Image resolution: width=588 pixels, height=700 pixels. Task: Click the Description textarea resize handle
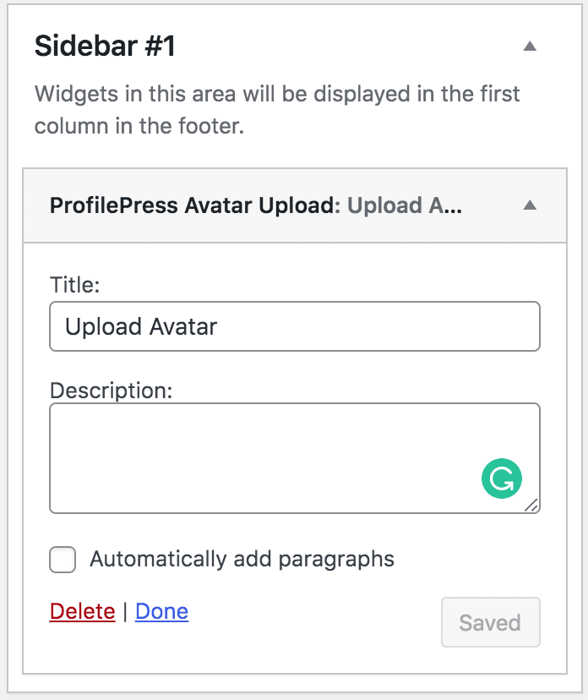click(x=531, y=506)
